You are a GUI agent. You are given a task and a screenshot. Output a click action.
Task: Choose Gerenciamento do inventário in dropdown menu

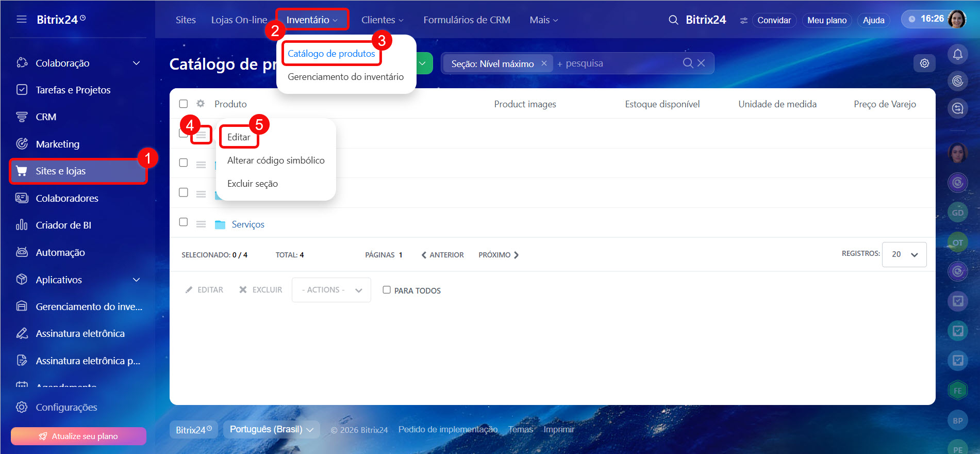tap(345, 77)
